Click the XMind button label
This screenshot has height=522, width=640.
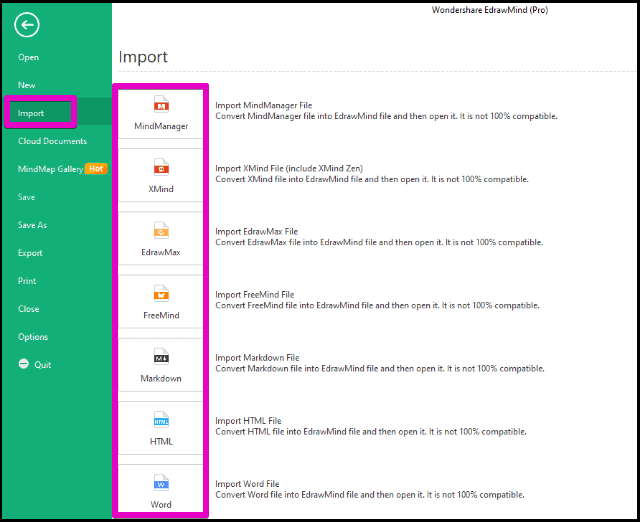tap(161, 189)
